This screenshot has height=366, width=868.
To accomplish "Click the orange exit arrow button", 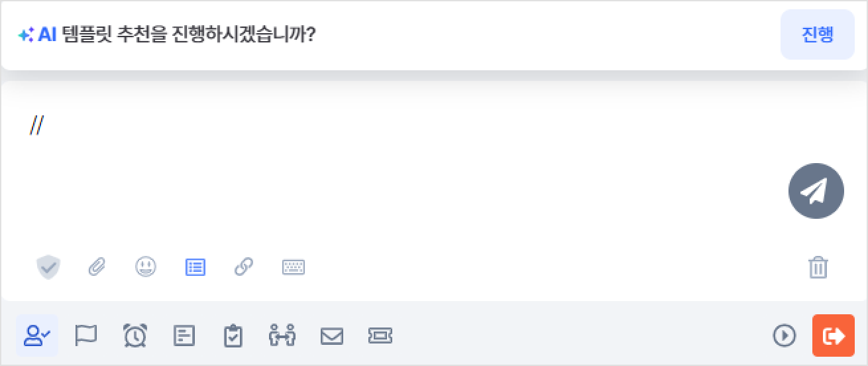I will point(833,336).
